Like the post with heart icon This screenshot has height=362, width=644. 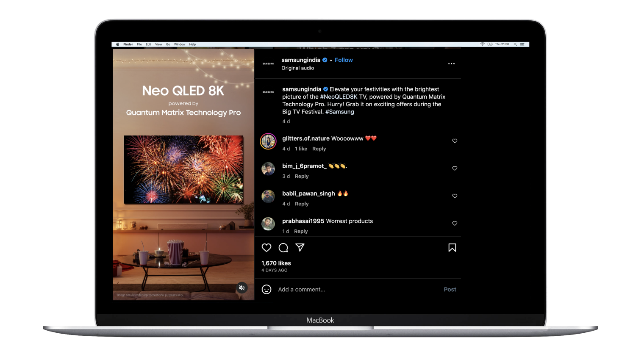coord(266,248)
